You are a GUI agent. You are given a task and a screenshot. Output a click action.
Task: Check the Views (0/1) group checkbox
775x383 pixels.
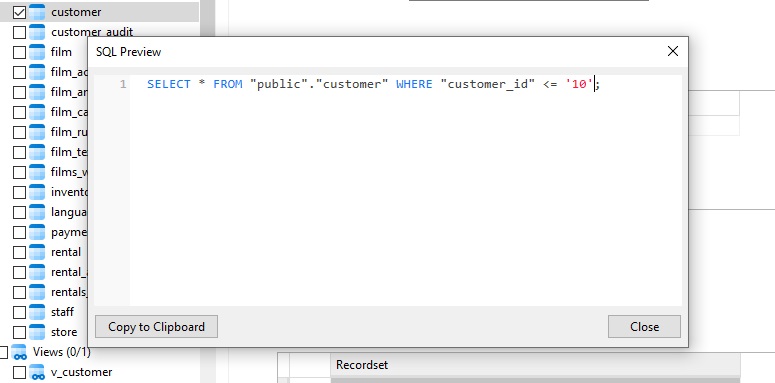3,352
